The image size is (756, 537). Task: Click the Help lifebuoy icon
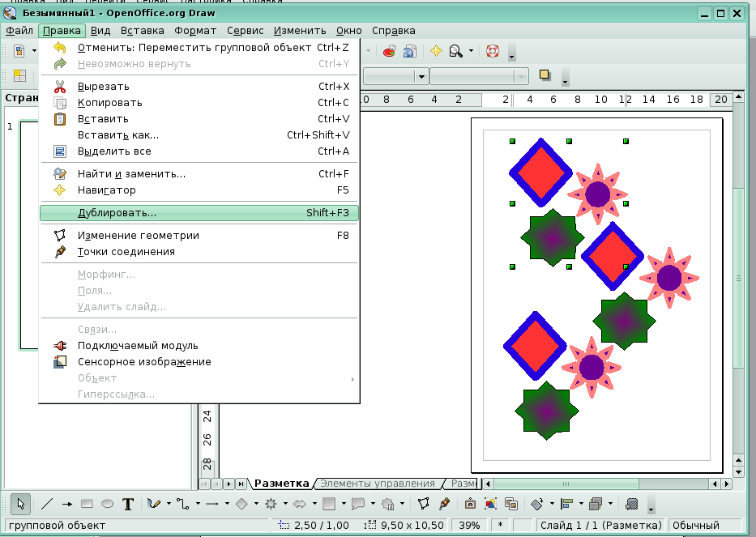click(492, 51)
